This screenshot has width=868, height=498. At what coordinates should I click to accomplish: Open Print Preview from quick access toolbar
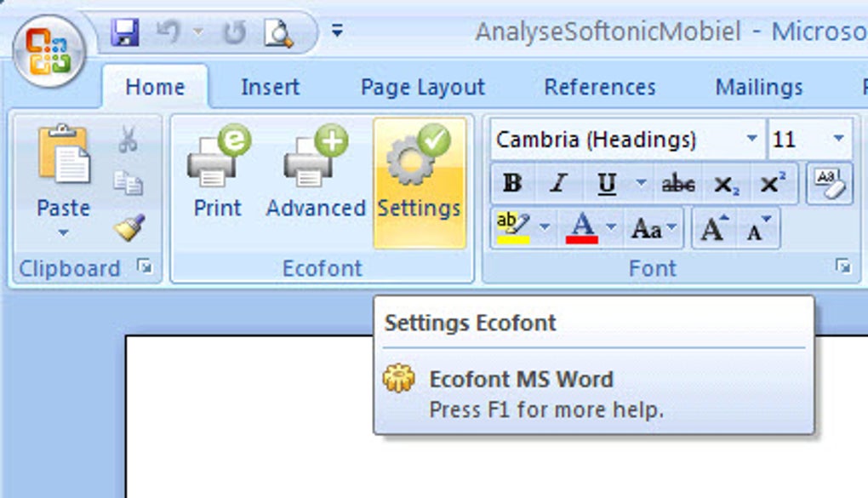click(x=278, y=32)
